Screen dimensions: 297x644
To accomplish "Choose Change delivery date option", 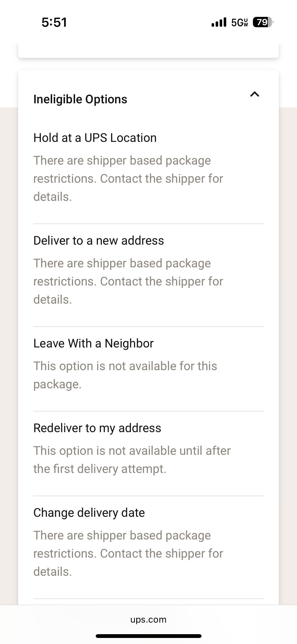I will tap(89, 513).
